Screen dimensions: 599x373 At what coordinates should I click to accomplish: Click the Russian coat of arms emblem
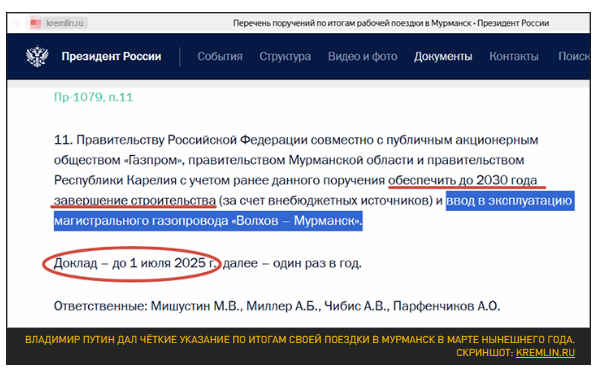pyautogui.click(x=37, y=56)
